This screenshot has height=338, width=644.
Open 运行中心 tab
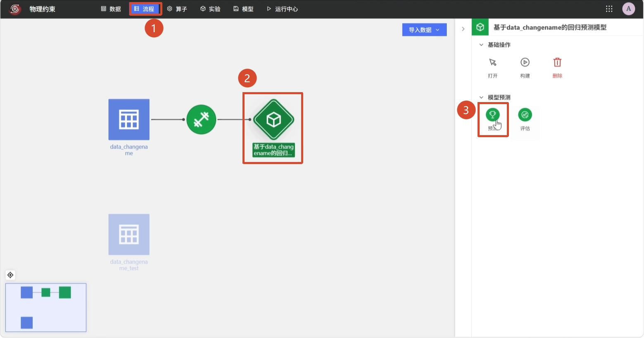coord(282,9)
